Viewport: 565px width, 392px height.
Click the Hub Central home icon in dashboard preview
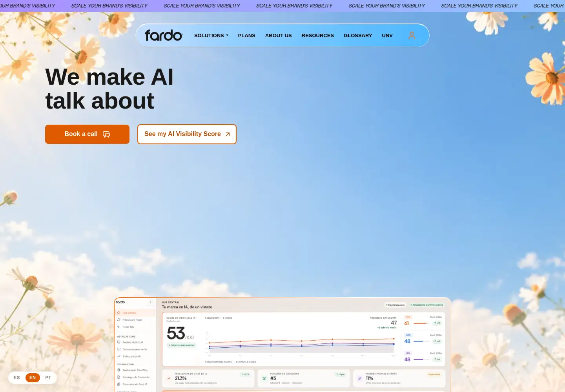pos(119,313)
